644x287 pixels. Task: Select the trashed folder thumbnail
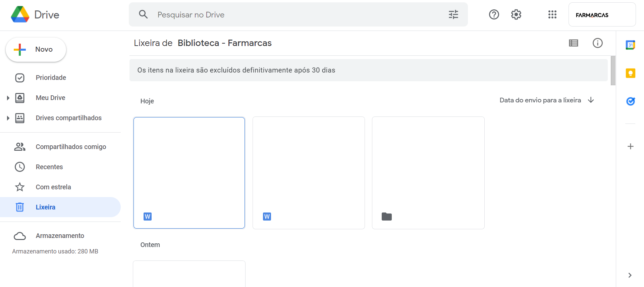pos(428,173)
